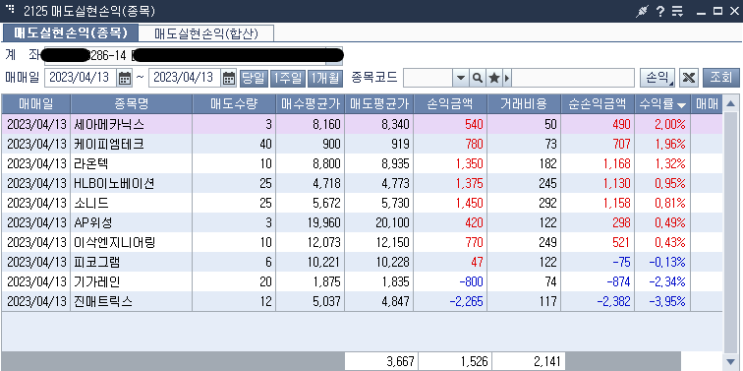Select the HLB이노베이션 row

(x=362, y=183)
